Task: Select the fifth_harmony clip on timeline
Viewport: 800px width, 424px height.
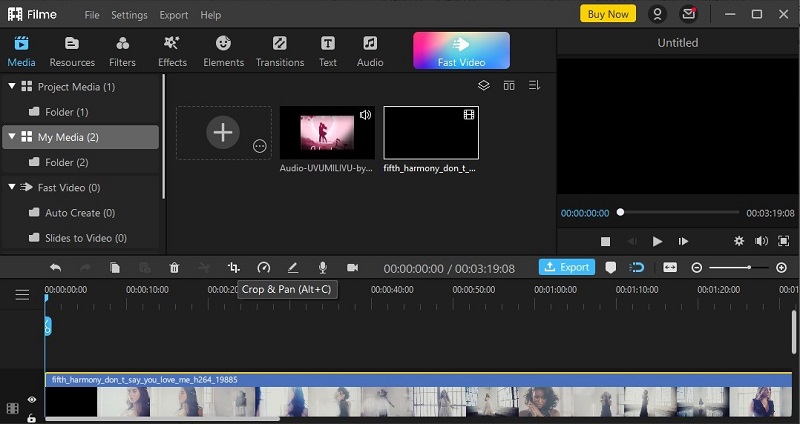Action: [x=418, y=395]
